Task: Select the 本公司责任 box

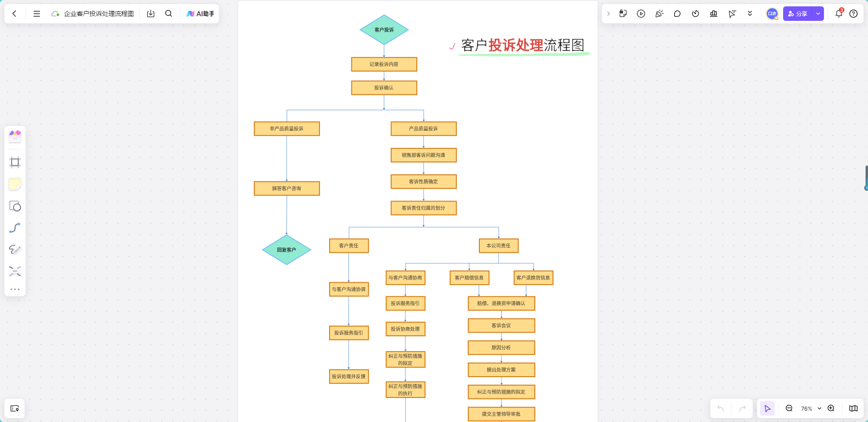Action: [498, 245]
